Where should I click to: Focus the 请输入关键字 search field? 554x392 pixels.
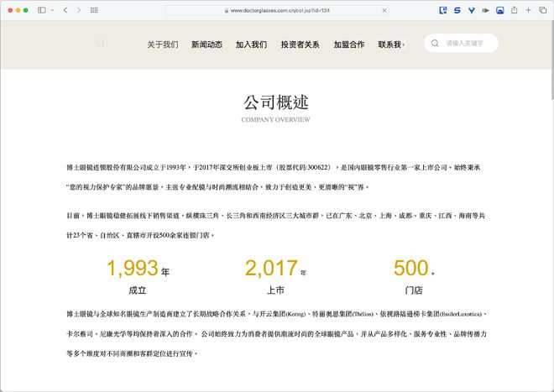(x=461, y=43)
